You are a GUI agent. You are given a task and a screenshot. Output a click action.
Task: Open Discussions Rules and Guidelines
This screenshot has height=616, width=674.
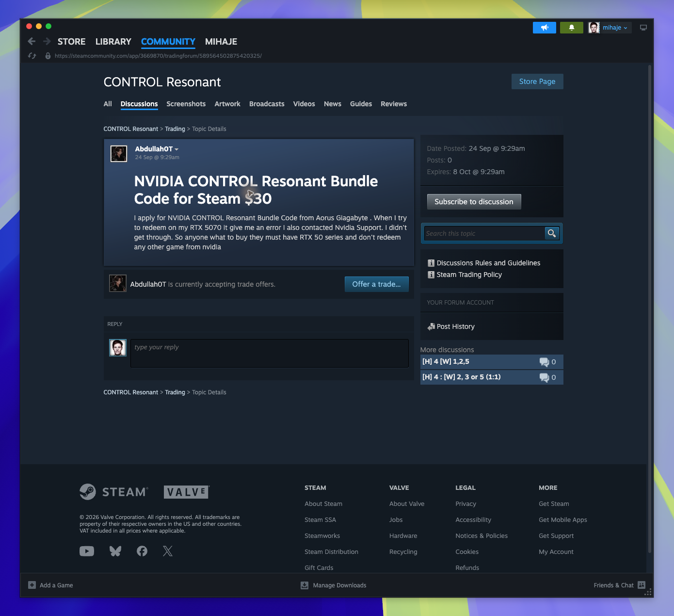[x=488, y=263]
